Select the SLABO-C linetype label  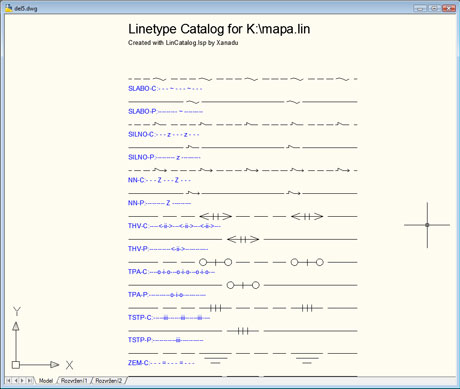(165, 88)
